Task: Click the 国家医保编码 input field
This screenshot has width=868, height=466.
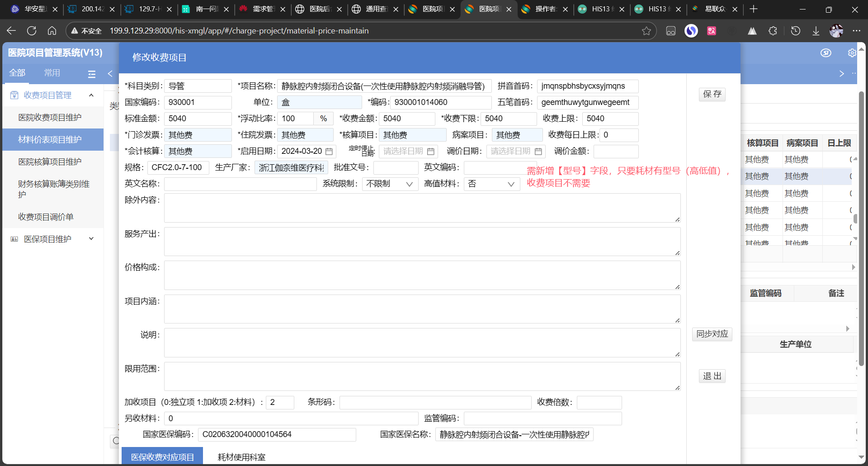Action: click(x=277, y=434)
